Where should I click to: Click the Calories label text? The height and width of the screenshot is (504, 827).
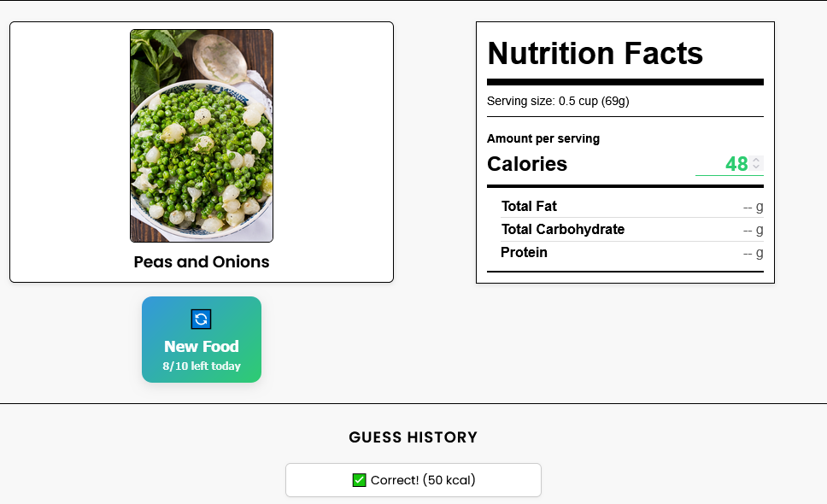(527, 164)
